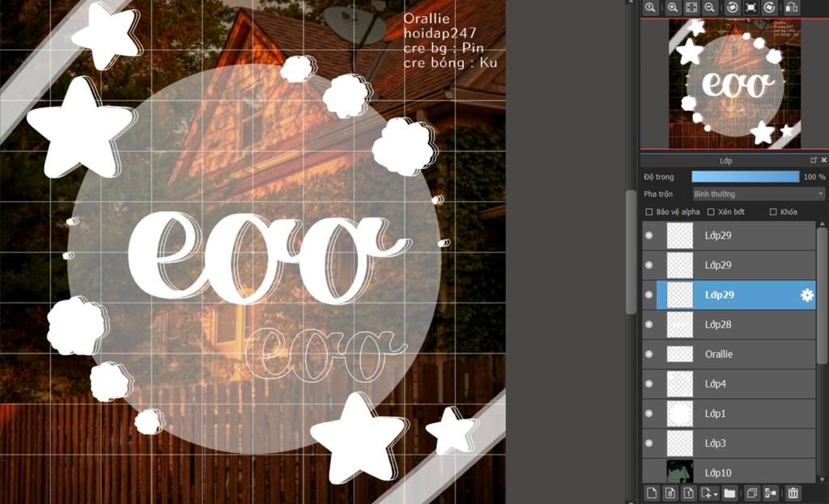Image resolution: width=829 pixels, height=504 pixels.
Task: Toggle Lớp3 eye icon
Action: (x=649, y=443)
